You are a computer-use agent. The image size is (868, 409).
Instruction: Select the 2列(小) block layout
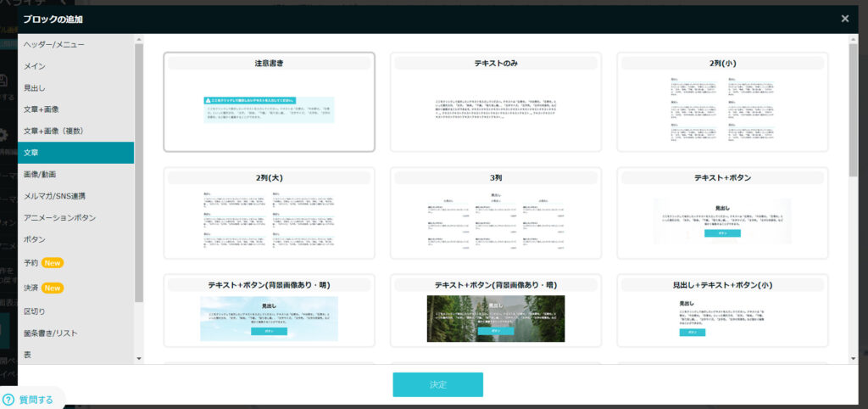722,102
